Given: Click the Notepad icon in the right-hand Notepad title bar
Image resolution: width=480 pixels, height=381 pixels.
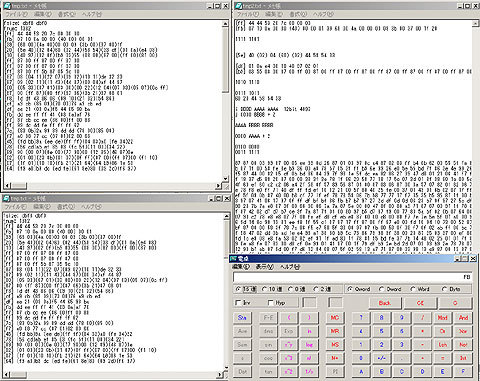Looking at the screenshot, I should click(239, 6).
